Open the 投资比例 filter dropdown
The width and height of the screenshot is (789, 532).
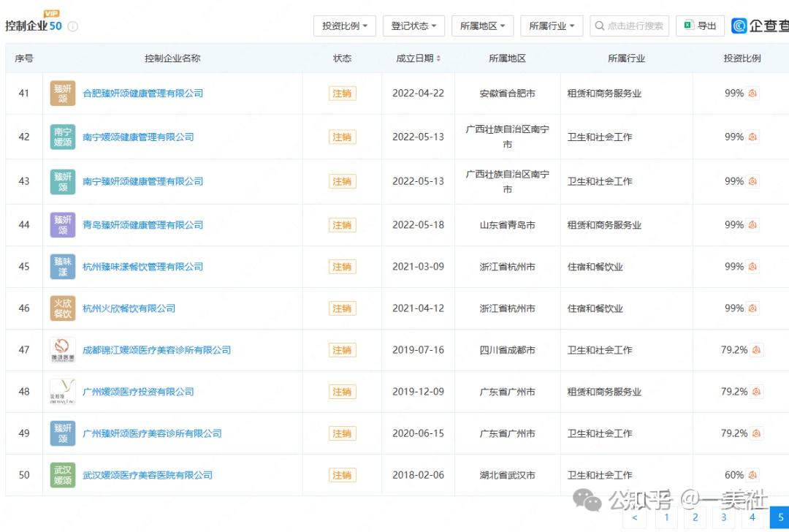pos(344,26)
